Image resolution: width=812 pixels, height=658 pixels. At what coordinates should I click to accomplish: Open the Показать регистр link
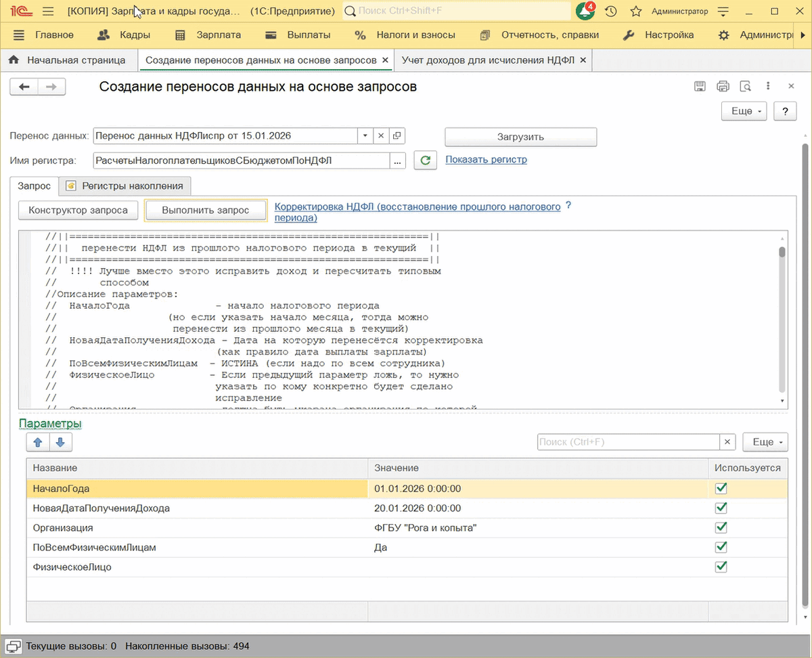coord(486,160)
